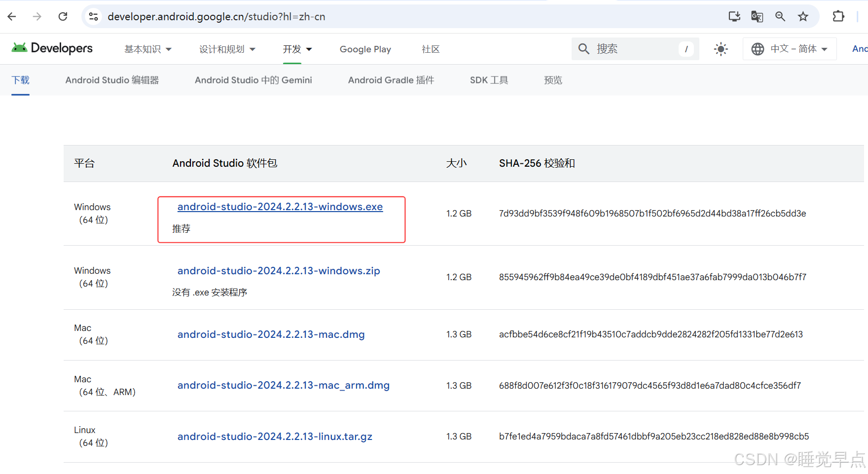Image resolution: width=868 pixels, height=474 pixels.
Task: Click the Google Translate icon in address bar
Action: coord(757,16)
